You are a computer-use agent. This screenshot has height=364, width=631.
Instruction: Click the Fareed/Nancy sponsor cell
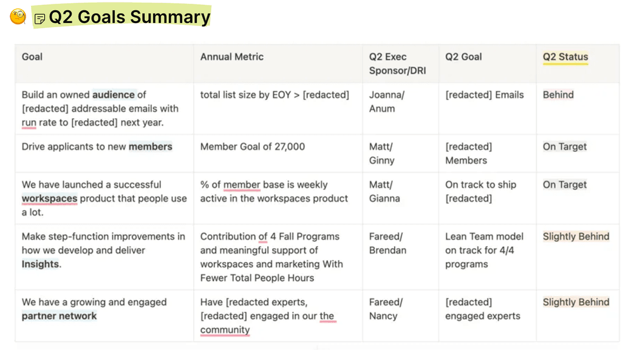point(386,309)
